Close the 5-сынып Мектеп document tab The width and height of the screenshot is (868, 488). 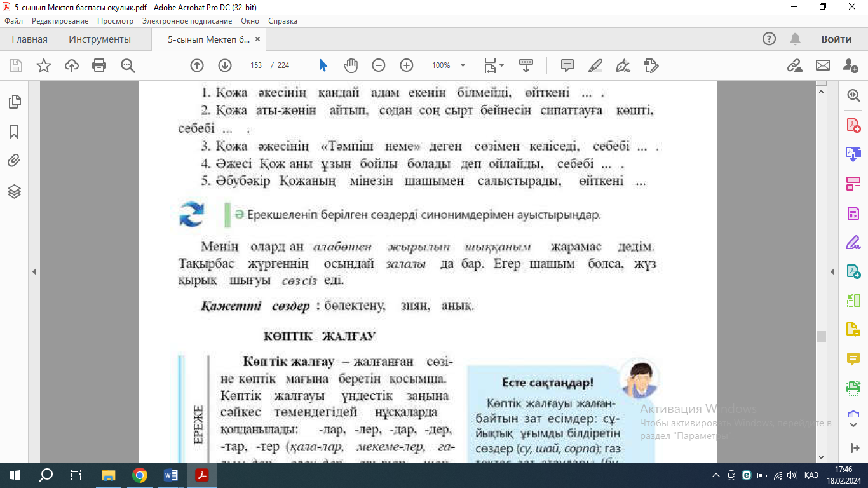[x=257, y=39]
